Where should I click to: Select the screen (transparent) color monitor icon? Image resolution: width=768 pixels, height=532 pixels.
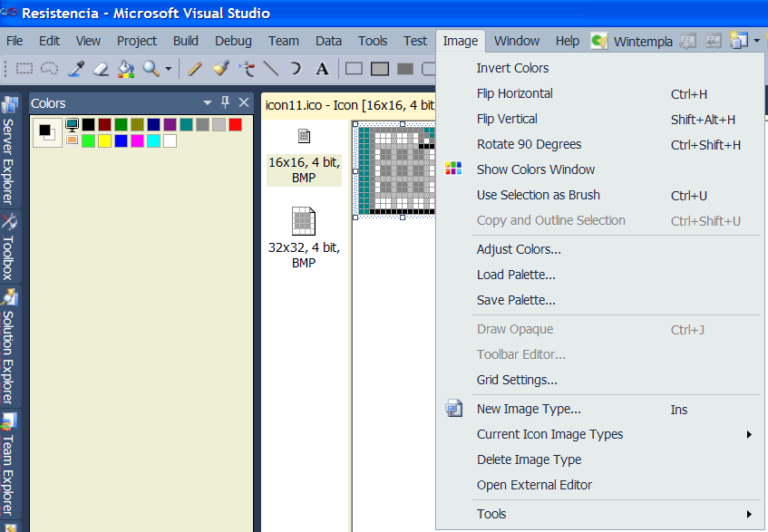click(72, 125)
